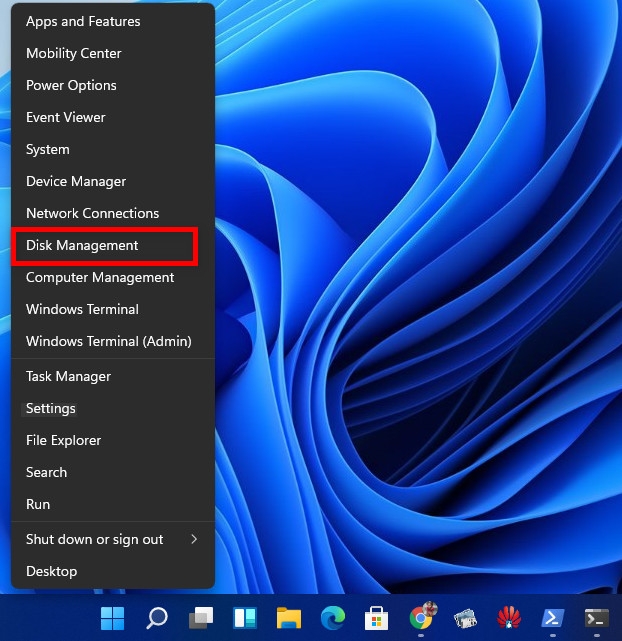Expand the Shut down or sign out submenu arrow

tap(194, 539)
